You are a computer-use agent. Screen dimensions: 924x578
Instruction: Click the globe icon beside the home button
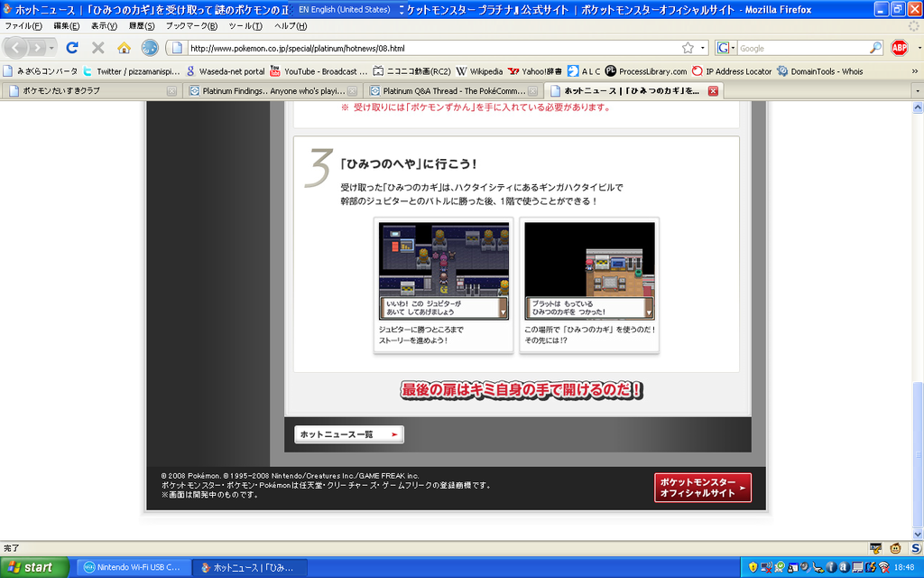(150, 48)
